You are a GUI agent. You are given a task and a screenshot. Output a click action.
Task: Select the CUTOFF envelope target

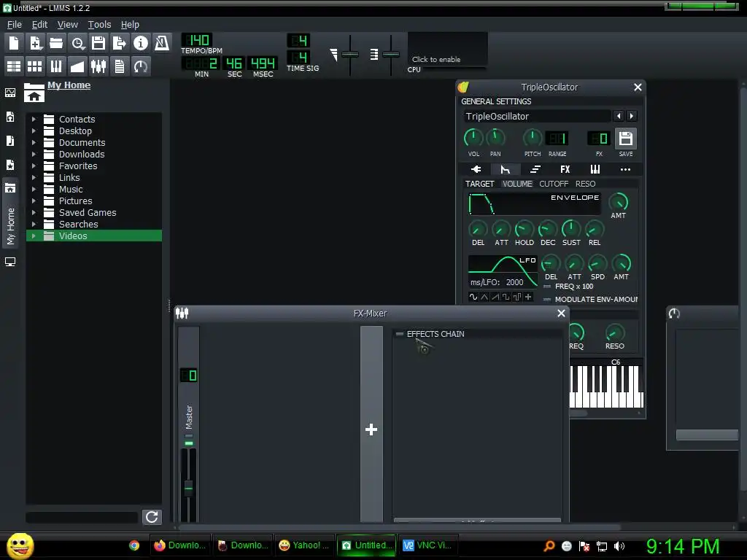coord(554,184)
